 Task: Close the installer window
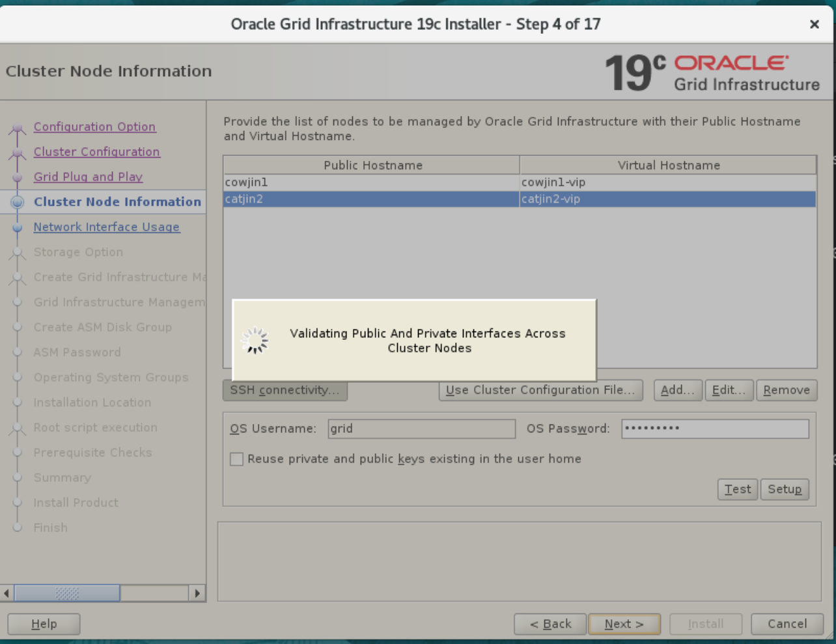tap(814, 24)
